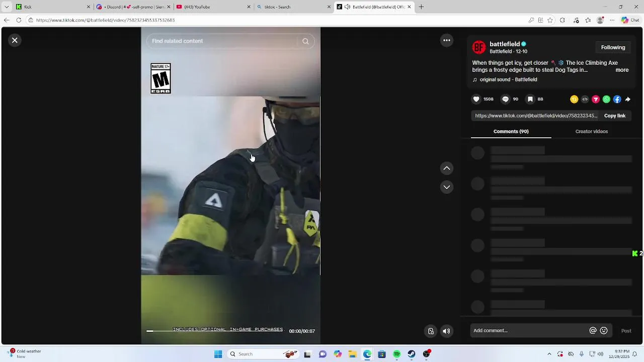Open the video's three-dot options menu
Screen dimensions: 644x362
447,40
